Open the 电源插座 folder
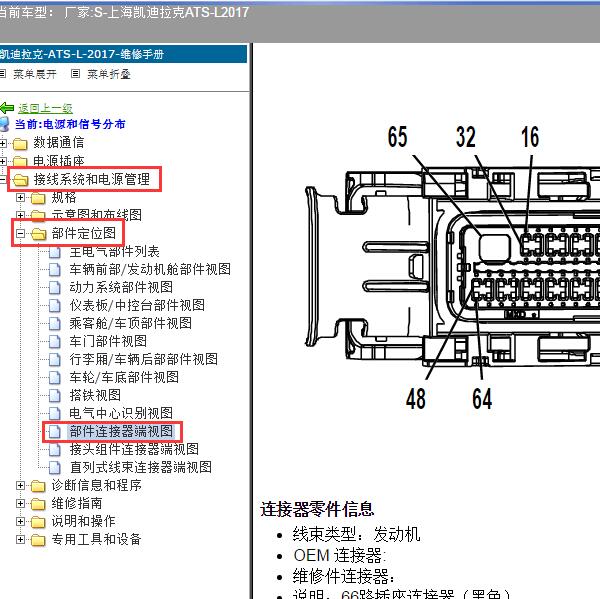The image size is (600, 599). click(59, 161)
